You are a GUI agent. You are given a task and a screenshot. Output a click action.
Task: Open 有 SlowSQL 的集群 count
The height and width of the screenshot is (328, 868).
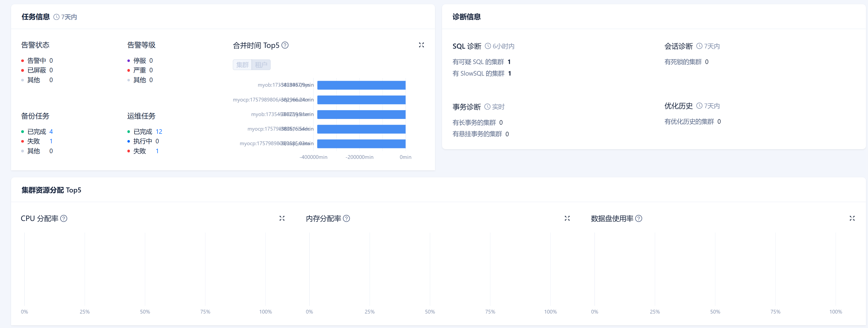click(x=510, y=74)
